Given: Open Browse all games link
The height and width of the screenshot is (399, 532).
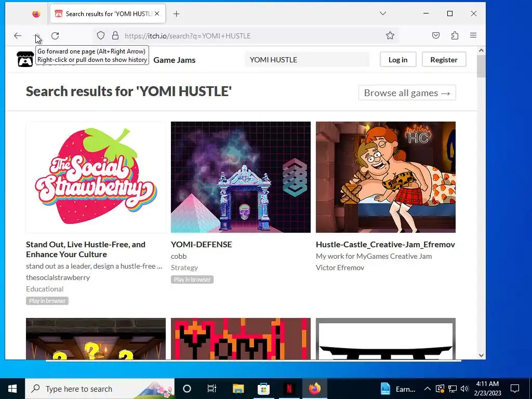Looking at the screenshot, I should pyautogui.click(x=407, y=92).
